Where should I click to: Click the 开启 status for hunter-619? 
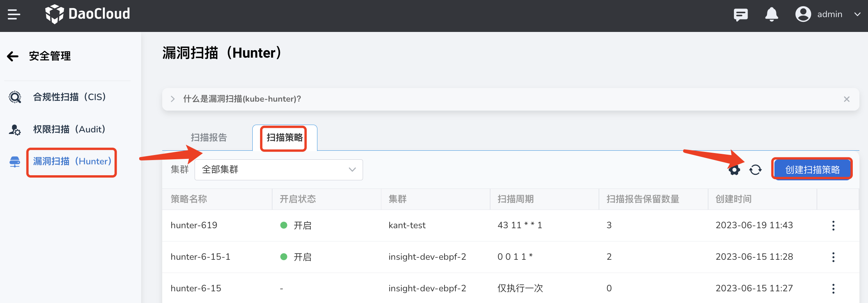(x=296, y=225)
